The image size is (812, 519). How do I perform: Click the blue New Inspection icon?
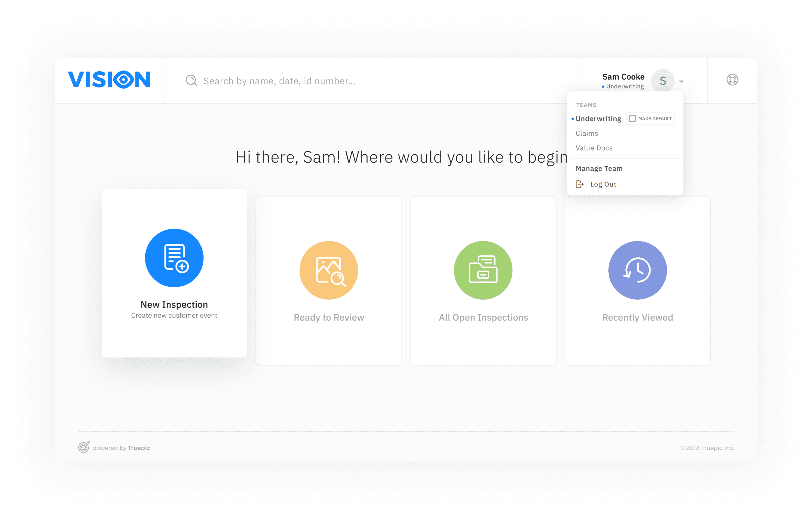tap(174, 258)
